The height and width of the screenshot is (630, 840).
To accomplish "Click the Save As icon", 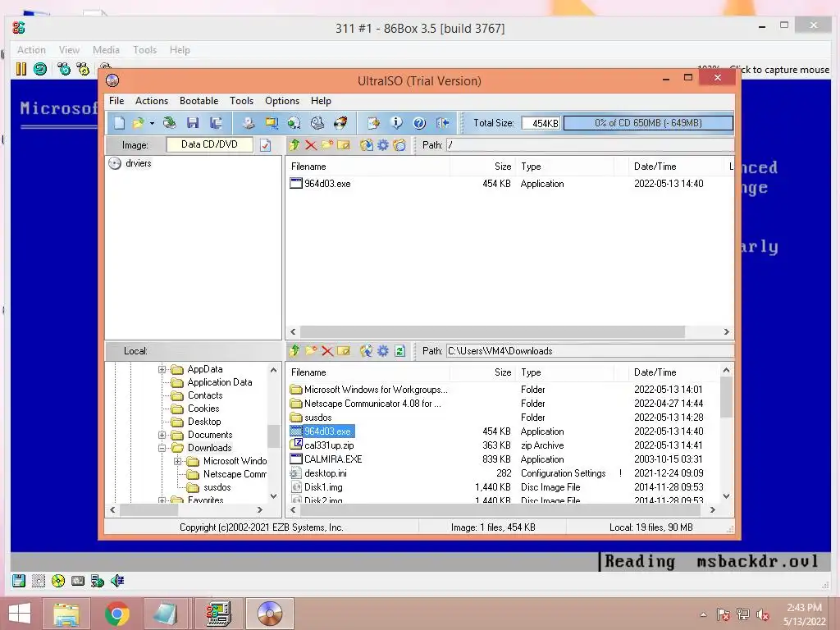I will [216, 123].
